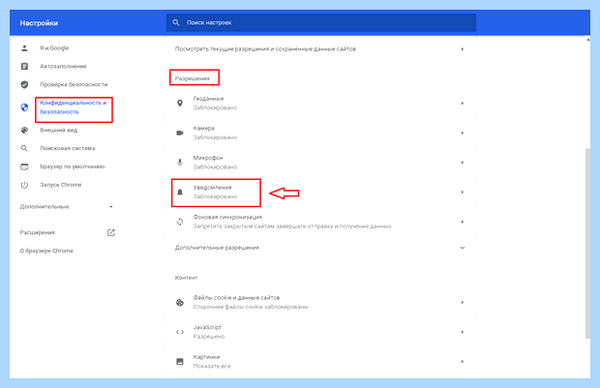Screen dimensions: 600x388
Task: Click the clipboard icon for Автозаполнение
Action: (24, 66)
